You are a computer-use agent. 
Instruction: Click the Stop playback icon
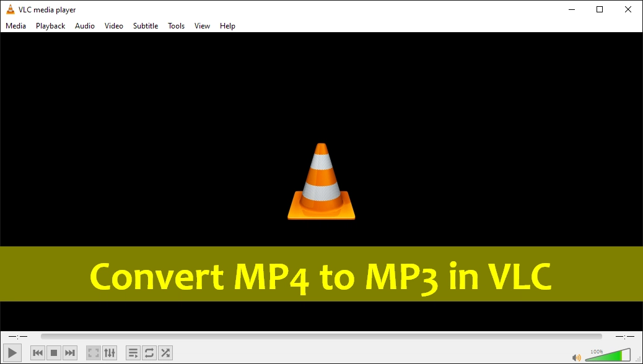coord(53,352)
